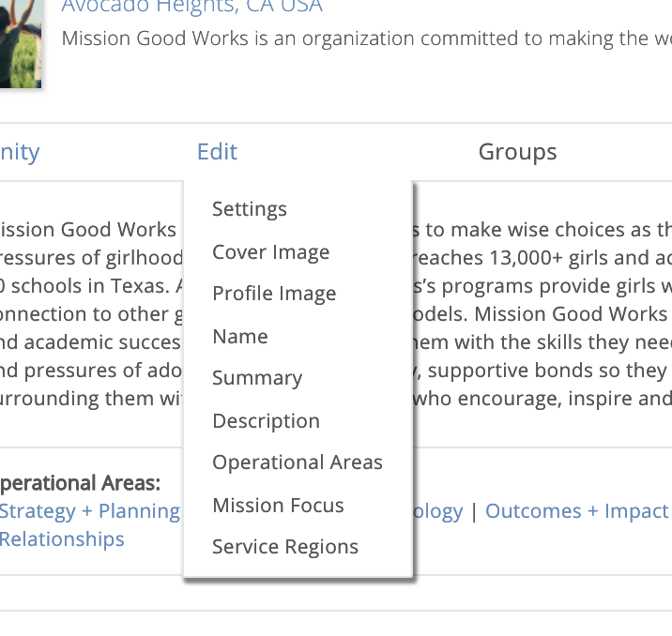This screenshot has height=636, width=672.
Task: Click the 'Mission Good Works is an organization' summary text
Action: (x=366, y=38)
